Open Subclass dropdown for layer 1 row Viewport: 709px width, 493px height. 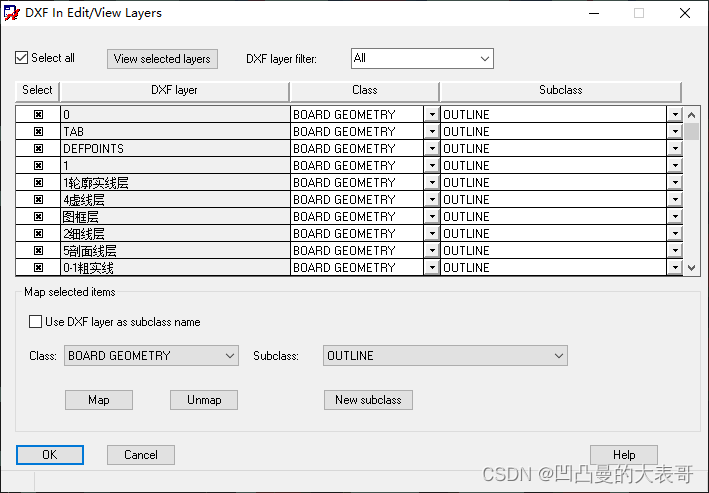(675, 166)
